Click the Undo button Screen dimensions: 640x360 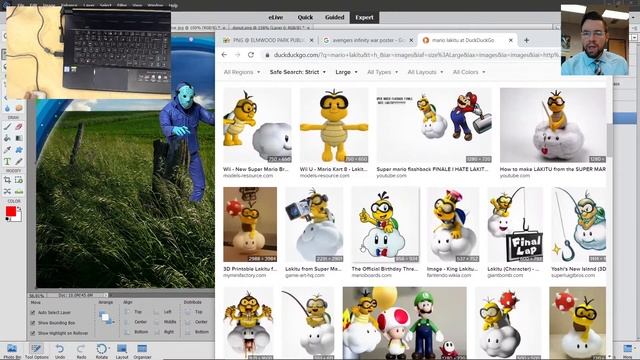pos(60,351)
